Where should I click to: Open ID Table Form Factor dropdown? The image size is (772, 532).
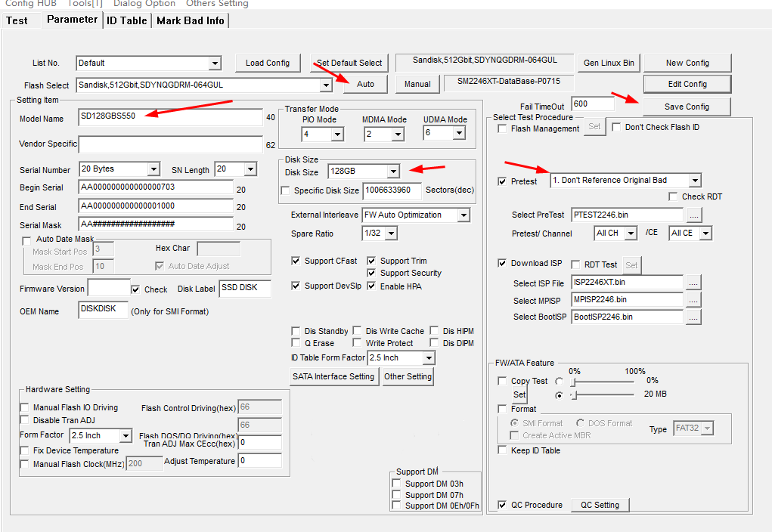429,357
